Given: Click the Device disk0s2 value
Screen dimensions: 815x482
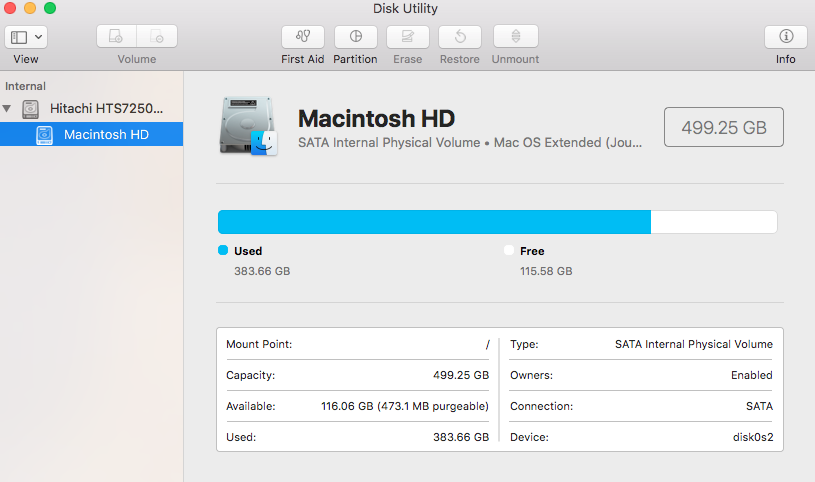Looking at the screenshot, I should (753, 437).
